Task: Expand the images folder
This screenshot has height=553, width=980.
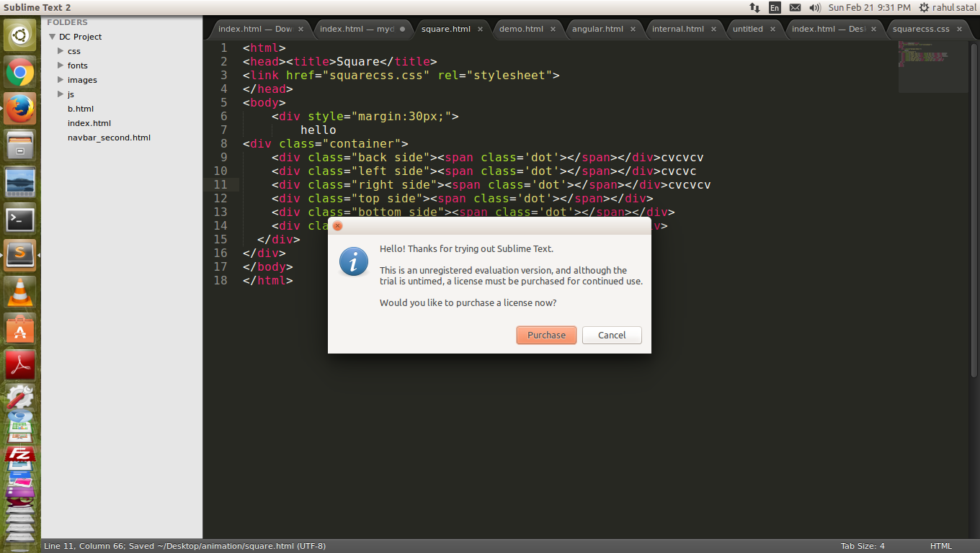Action: pyautogui.click(x=61, y=79)
